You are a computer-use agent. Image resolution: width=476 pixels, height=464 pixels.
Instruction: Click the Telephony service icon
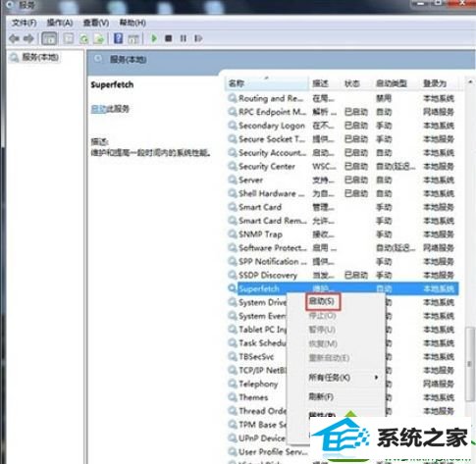[233, 384]
